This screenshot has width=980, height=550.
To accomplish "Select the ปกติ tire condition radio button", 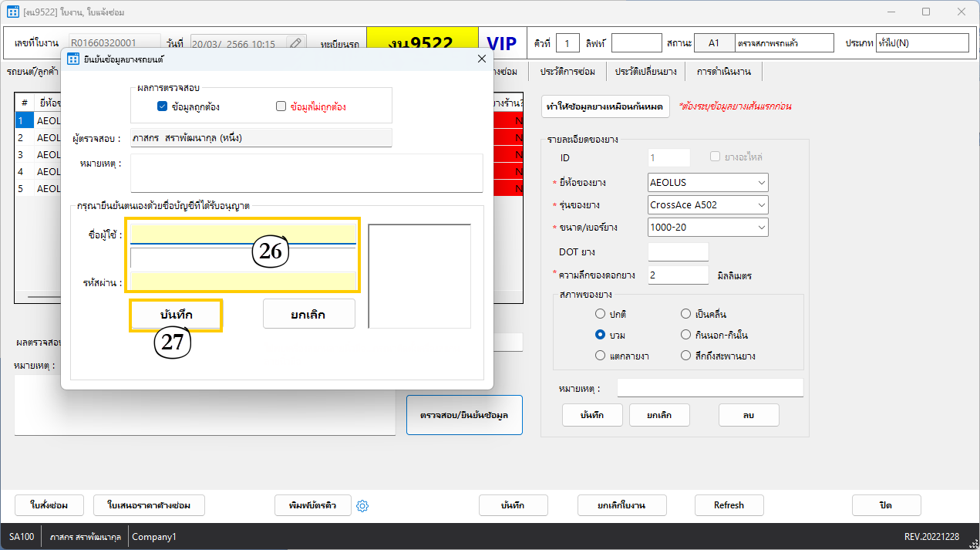I will point(600,314).
